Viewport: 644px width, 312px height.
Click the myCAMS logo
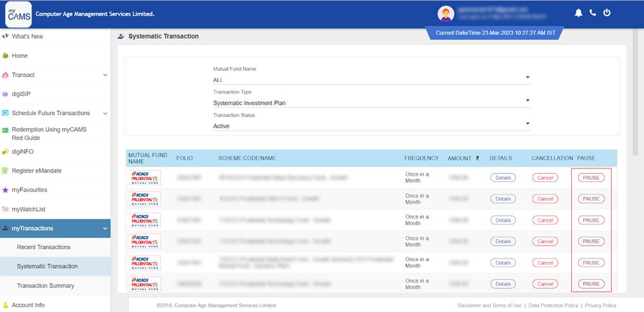[x=18, y=14]
